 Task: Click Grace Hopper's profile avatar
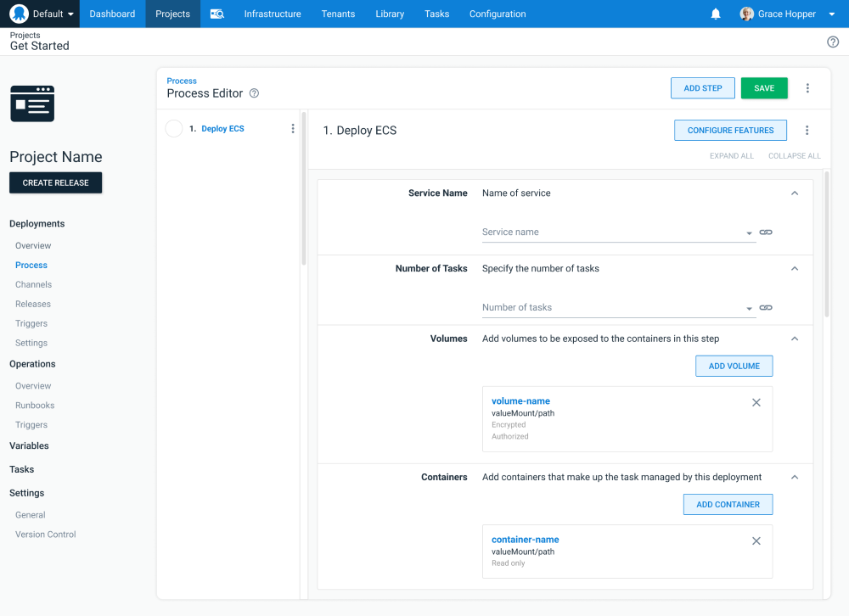[x=746, y=14]
